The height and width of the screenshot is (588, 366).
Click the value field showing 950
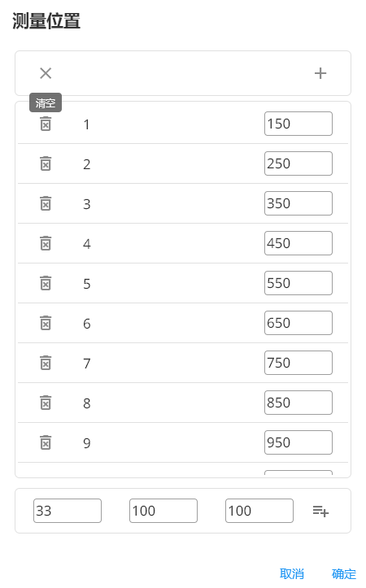298,442
